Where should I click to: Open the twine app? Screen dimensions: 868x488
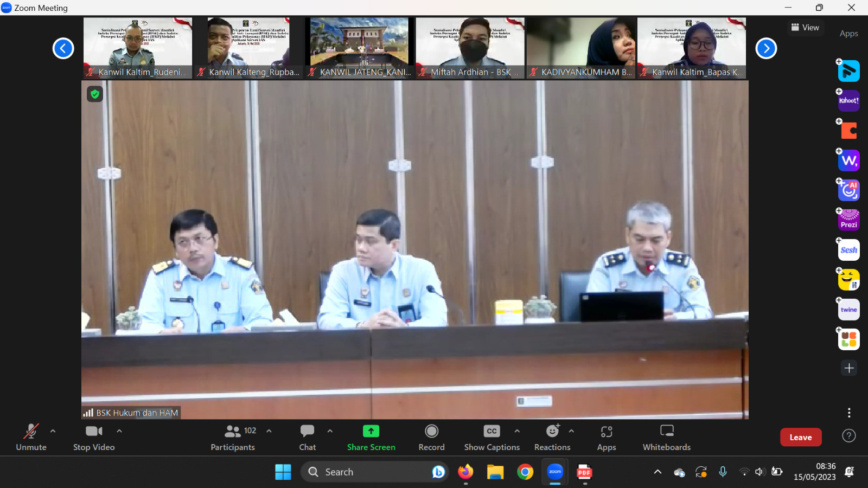(849, 310)
